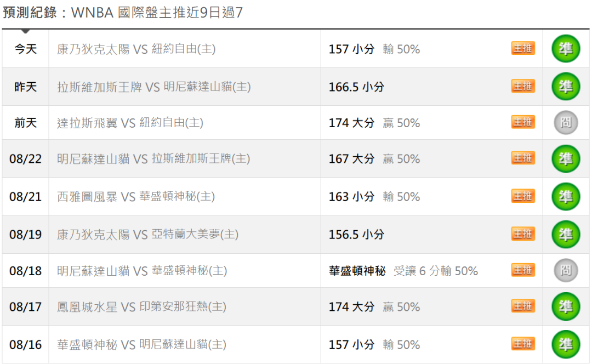This screenshot has height=364, width=592.
Task: Click the 預測紀錄 WNBA 國際盤 heading
Action: click(x=123, y=13)
